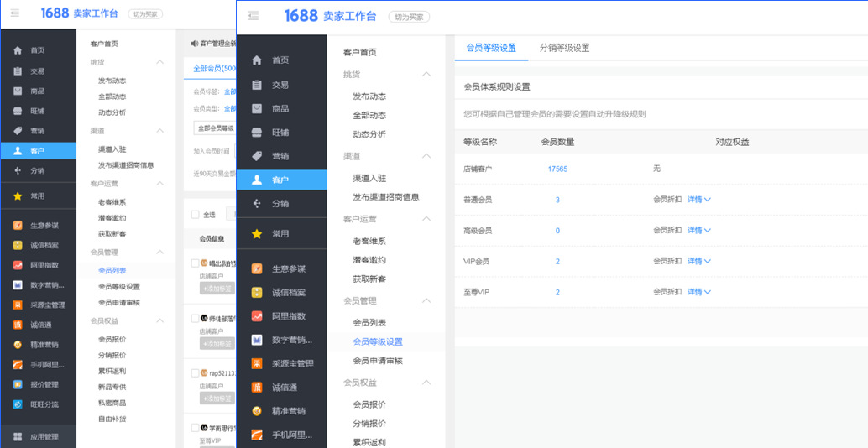Open 首页 in the back window sidebar
This screenshot has width=868, height=448.
tap(39, 50)
